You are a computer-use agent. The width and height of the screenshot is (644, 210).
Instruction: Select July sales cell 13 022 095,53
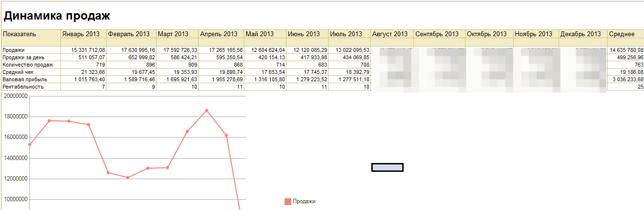pos(349,50)
